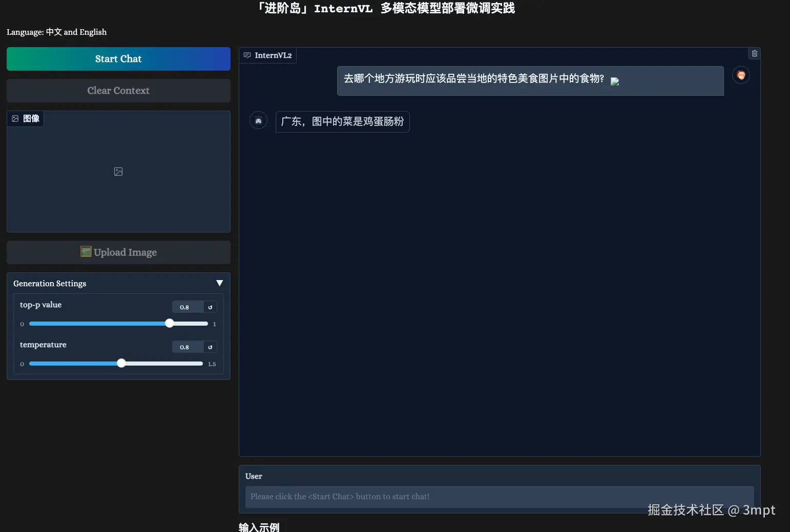Click the bot avatar icon beside reply
790x532 pixels.
(258, 121)
